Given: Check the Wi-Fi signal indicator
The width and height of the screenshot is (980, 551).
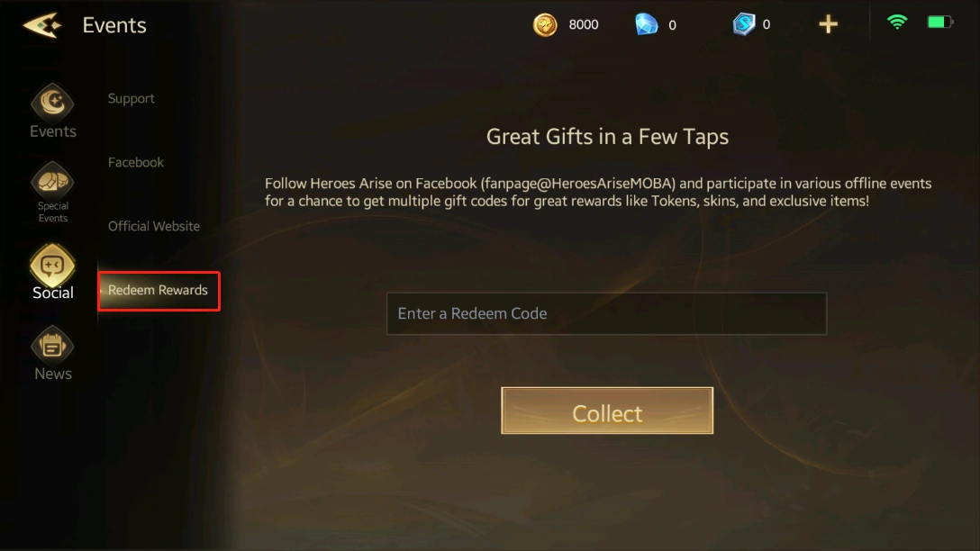Looking at the screenshot, I should [897, 22].
